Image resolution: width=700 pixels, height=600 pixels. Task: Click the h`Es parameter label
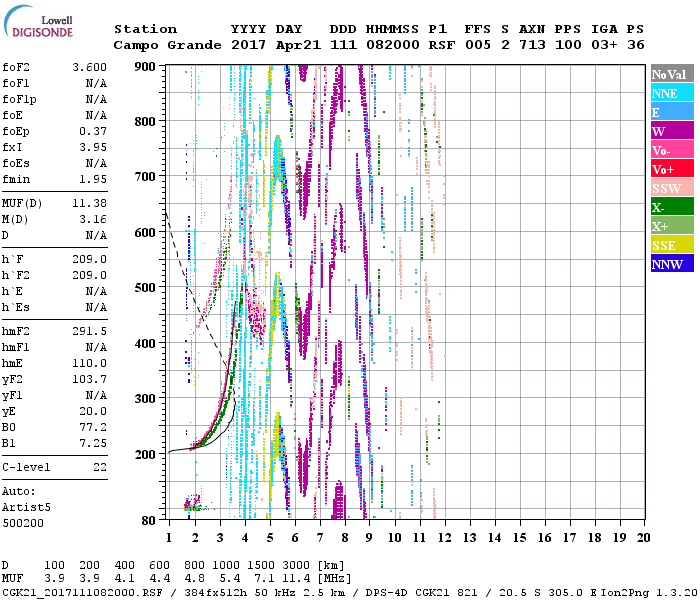coord(16,308)
